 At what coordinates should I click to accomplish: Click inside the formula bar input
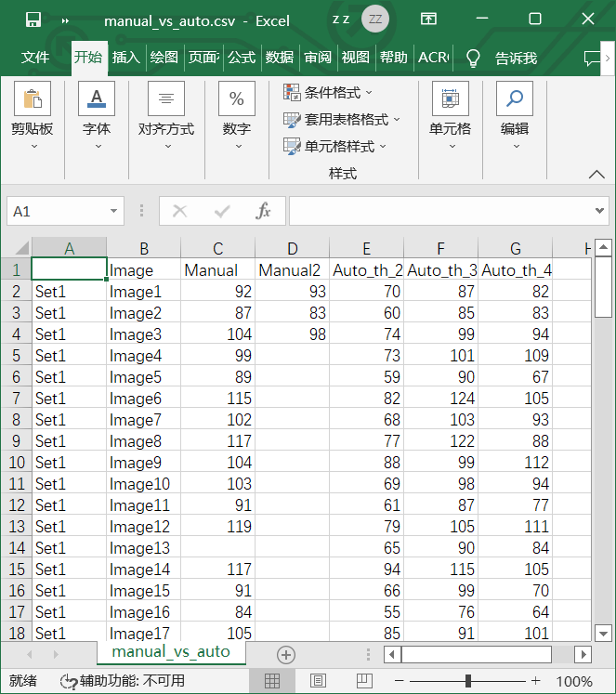pyautogui.click(x=440, y=211)
